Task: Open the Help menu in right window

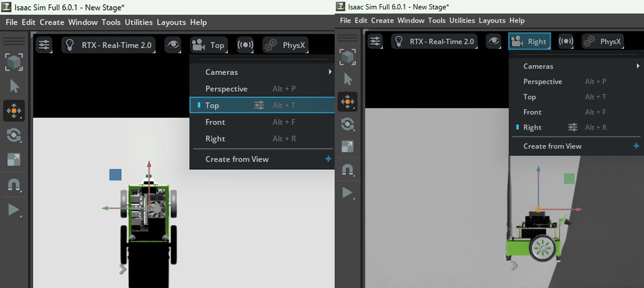Action: click(x=517, y=21)
